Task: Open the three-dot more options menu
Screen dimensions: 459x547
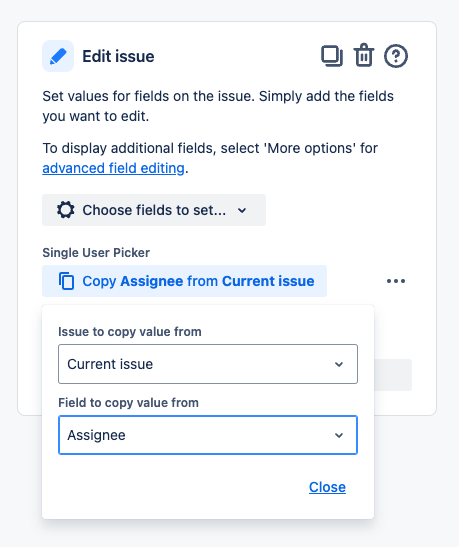Action: (x=396, y=281)
